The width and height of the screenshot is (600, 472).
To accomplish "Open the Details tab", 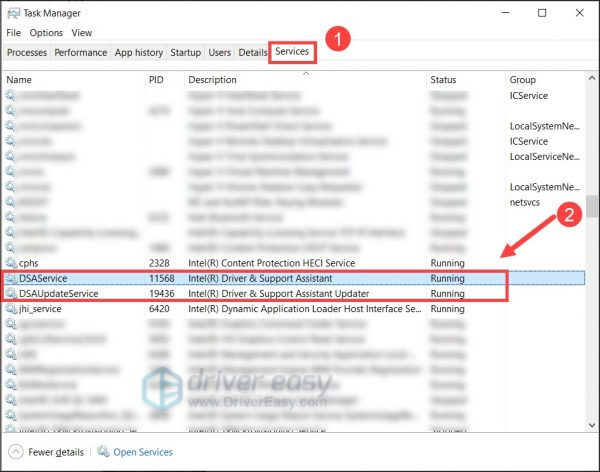I will [x=252, y=52].
